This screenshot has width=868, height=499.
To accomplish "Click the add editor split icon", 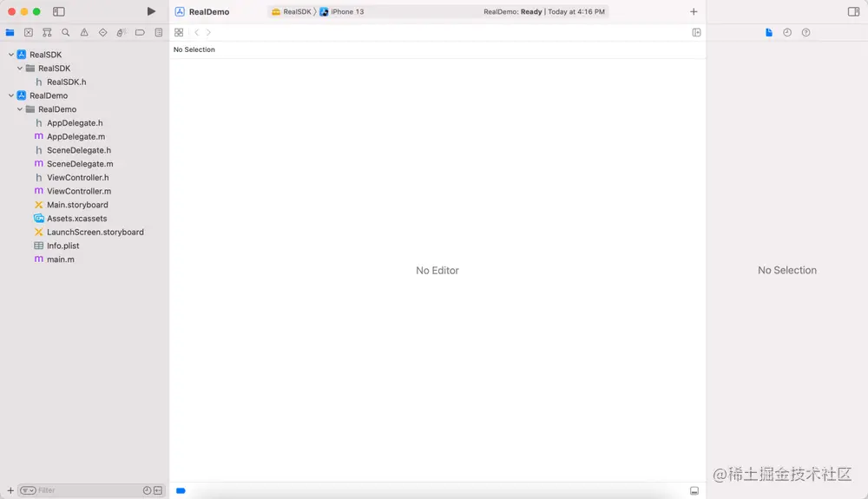I will click(x=696, y=33).
